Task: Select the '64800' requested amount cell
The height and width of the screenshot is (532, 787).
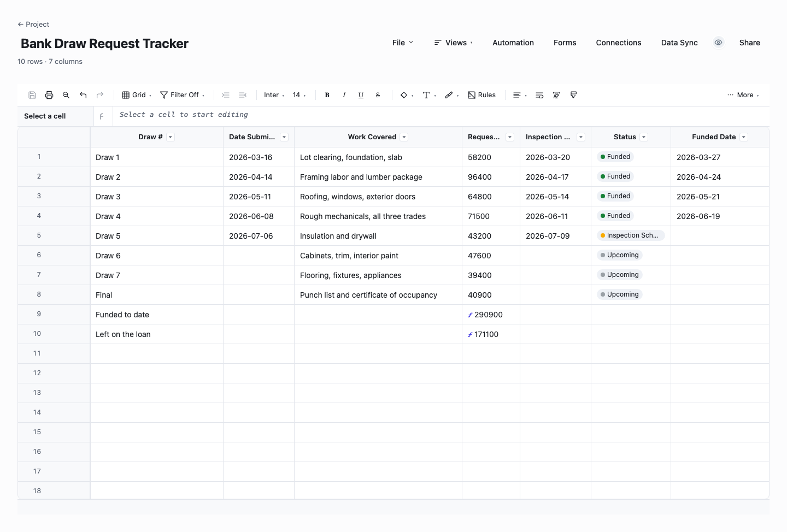Action: pos(491,197)
